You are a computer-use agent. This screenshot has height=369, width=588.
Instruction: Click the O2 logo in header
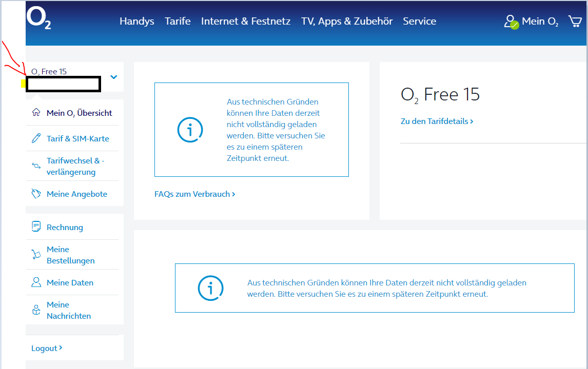click(38, 18)
